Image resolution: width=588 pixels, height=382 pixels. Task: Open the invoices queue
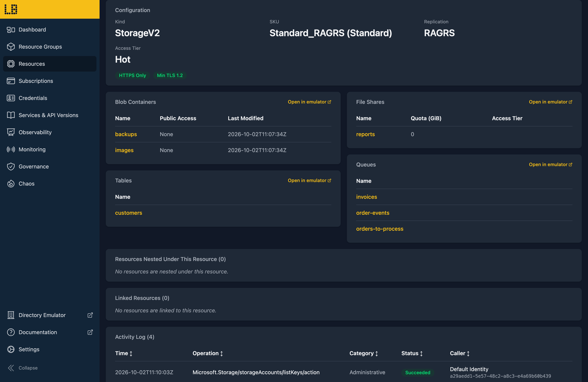click(x=366, y=197)
